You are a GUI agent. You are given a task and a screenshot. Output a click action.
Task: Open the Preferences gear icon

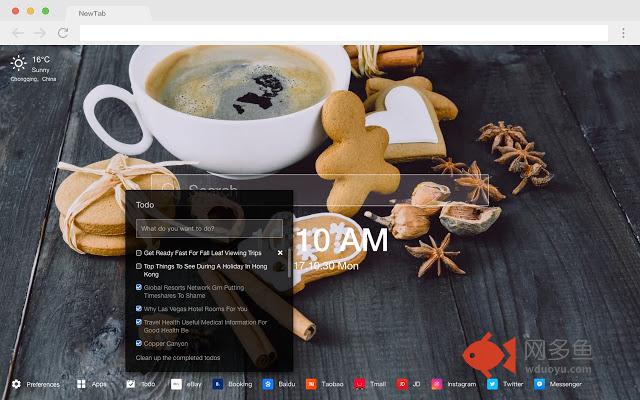click(16, 384)
